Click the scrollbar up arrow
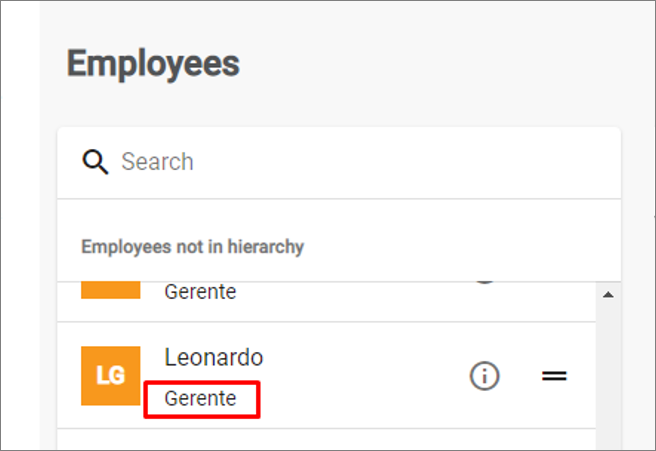Screen dimensions: 656x451 pyautogui.click(x=608, y=295)
